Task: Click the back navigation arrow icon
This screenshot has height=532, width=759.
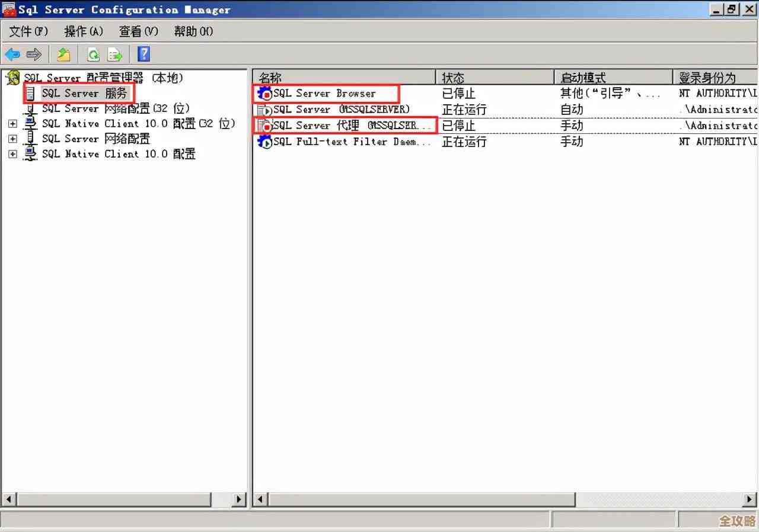Action: pos(12,54)
